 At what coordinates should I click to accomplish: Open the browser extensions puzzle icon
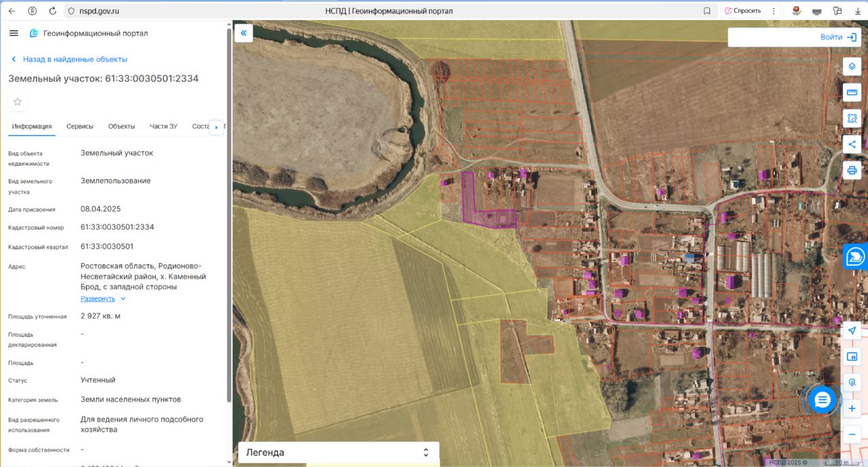click(x=837, y=11)
